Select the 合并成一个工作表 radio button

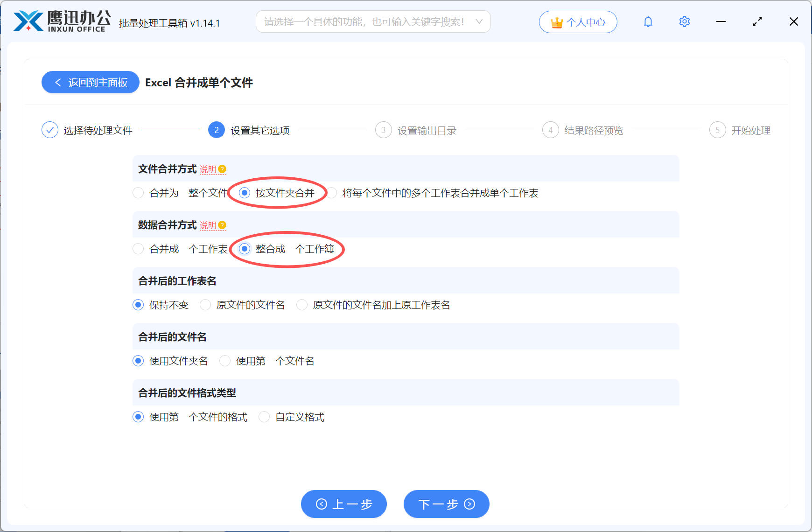coord(138,249)
